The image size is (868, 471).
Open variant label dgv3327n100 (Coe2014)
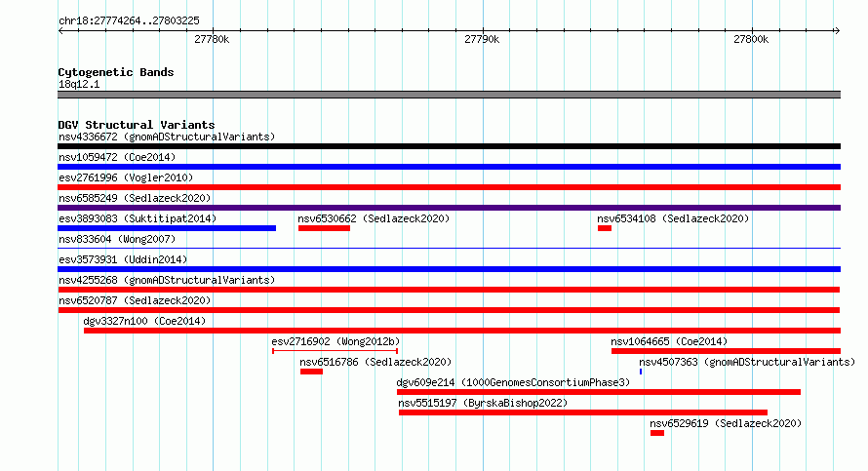[x=144, y=321]
